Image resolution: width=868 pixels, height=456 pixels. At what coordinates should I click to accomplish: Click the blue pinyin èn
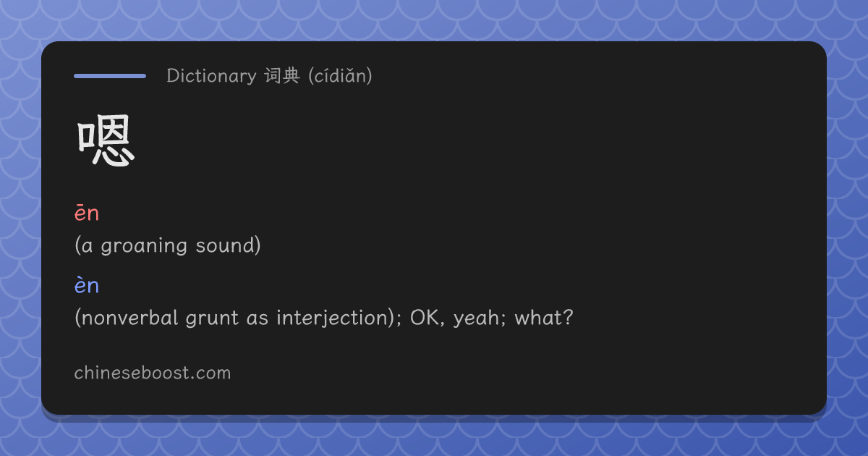[x=86, y=286]
